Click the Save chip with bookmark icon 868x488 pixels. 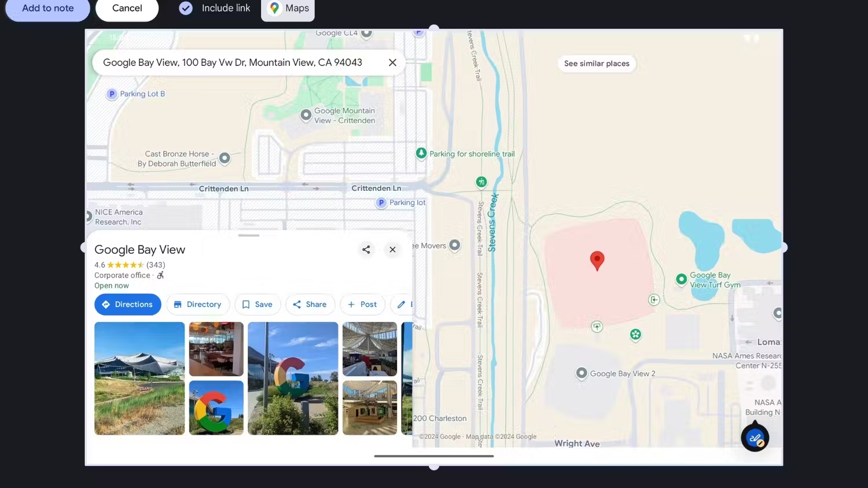257,304
